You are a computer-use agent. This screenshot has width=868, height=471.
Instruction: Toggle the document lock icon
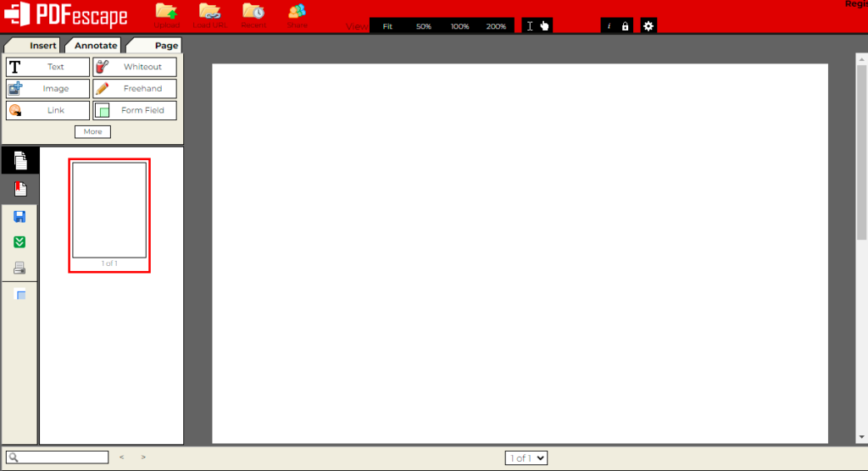(x=625, y=26)
